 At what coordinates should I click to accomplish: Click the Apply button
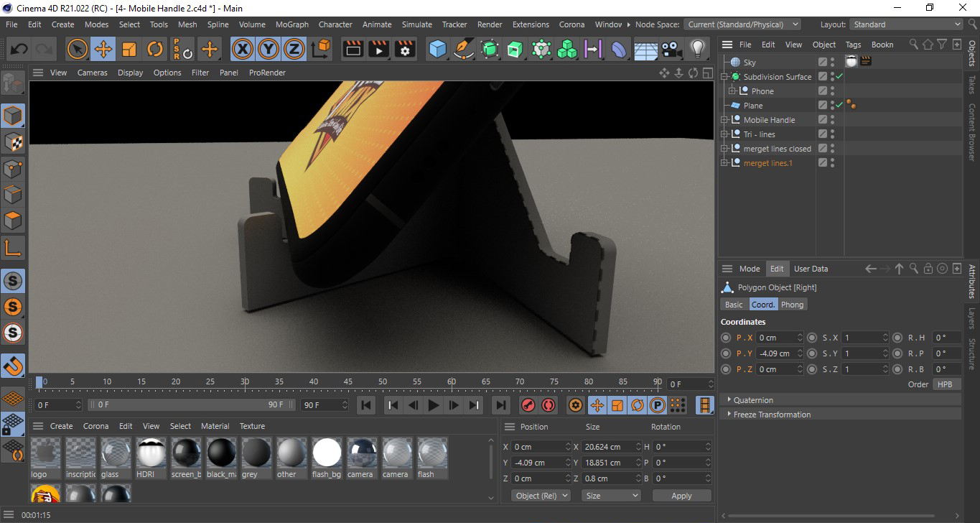pyautogui.click(x=681, y=495)
